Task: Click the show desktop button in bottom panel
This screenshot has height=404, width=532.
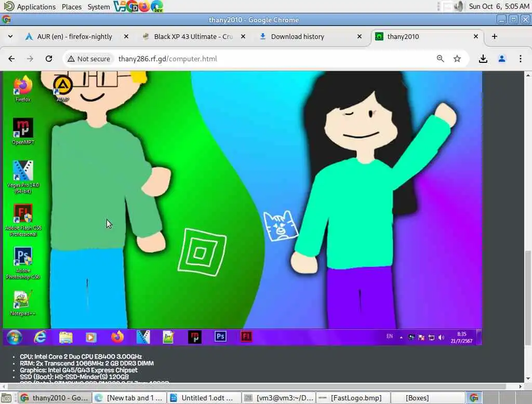Action: click(x=6, y=398)
